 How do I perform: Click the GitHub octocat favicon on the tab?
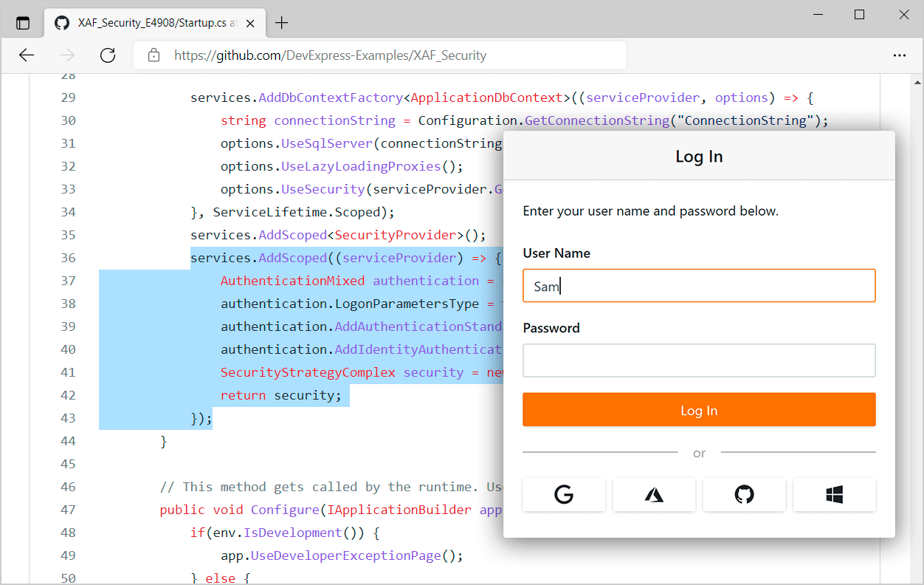(61, 22)
